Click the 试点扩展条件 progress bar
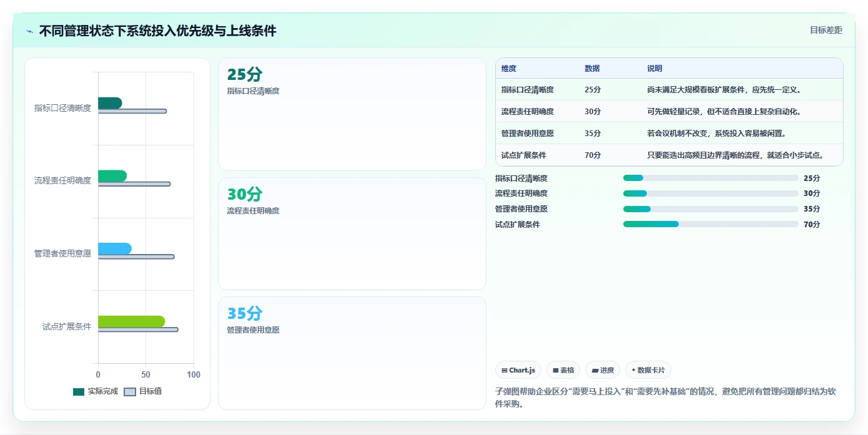The width and height of the screenshot is (868, 435). coord(711,224)
